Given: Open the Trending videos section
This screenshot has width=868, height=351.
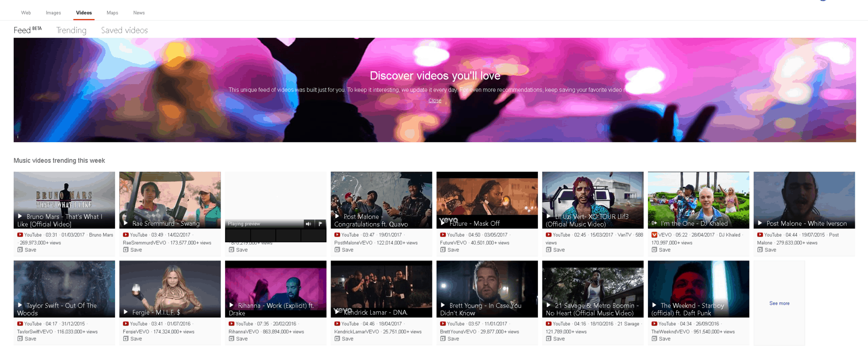Looking at the screenshot, I should [71, 30].
